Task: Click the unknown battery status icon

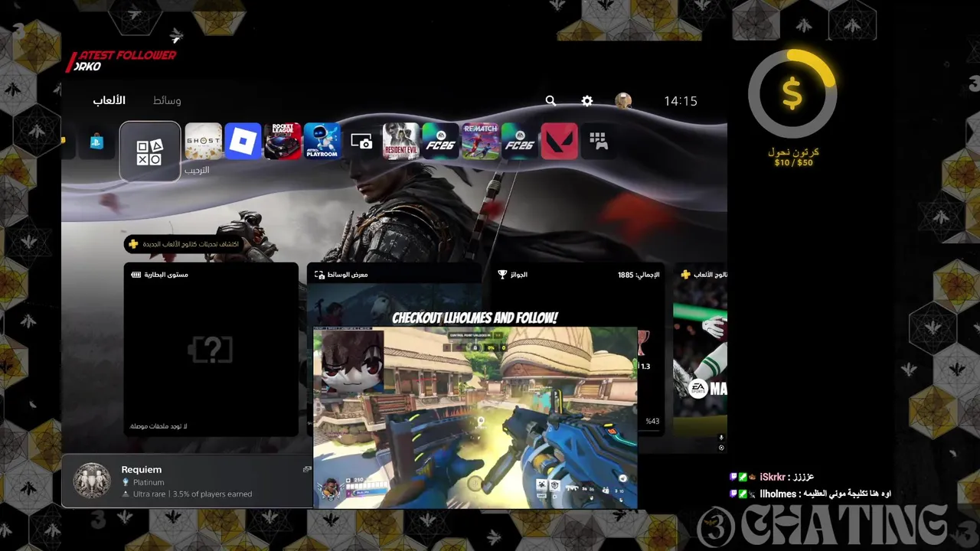Action: pyautogui.click(x=211, y=350)
